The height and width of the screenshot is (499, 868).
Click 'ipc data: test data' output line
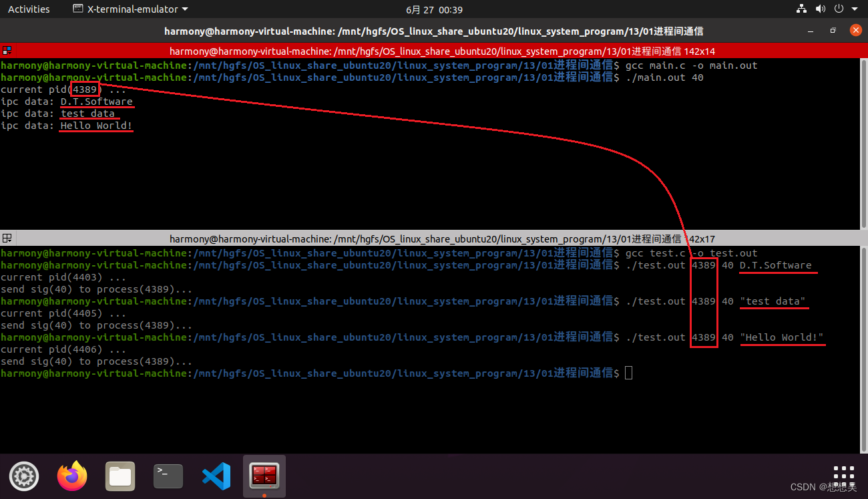[x=58, y=114]
